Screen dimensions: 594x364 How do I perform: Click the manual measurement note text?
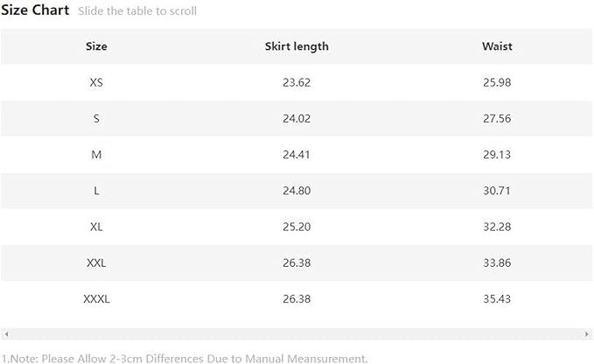click(x=185, y=357)
